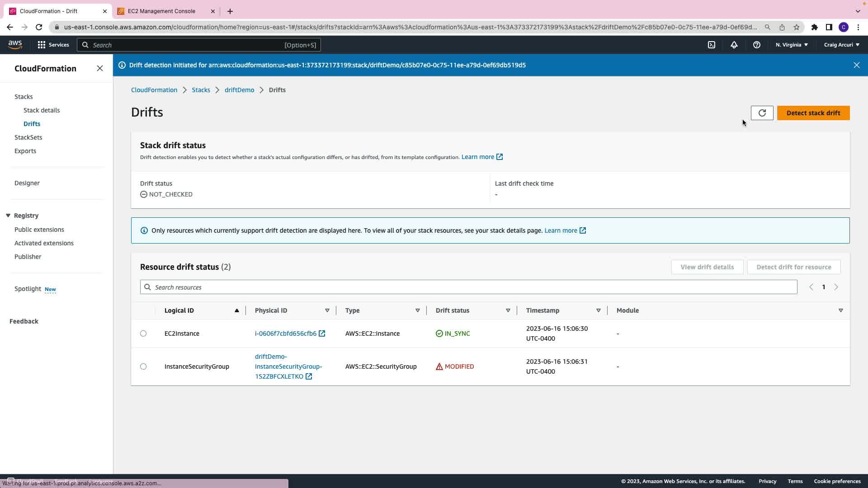Click the help question mark icon
Screen dimensions: 868x488
click(757, 45)
